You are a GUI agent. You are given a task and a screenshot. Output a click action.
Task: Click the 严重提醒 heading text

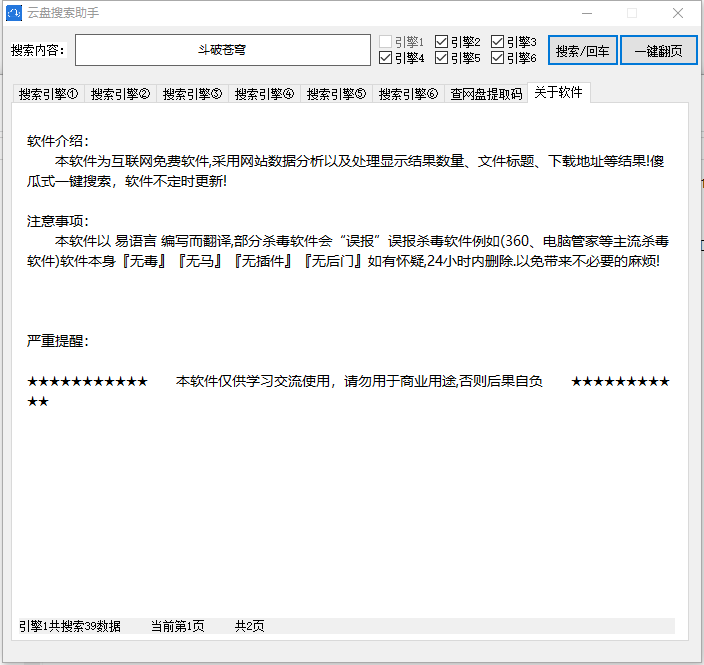(x=58, y=341)
